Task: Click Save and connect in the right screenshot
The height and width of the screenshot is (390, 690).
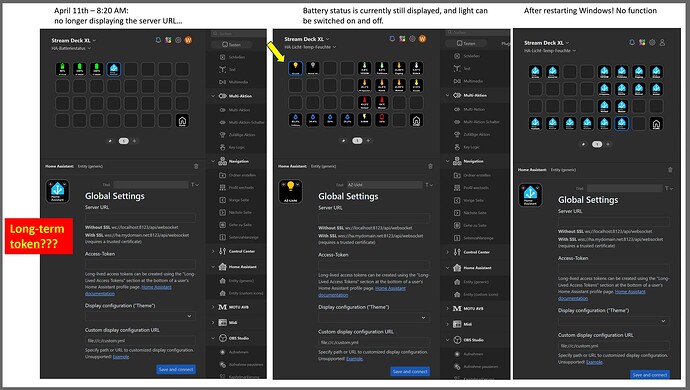Action: click(x=650, y=375)
